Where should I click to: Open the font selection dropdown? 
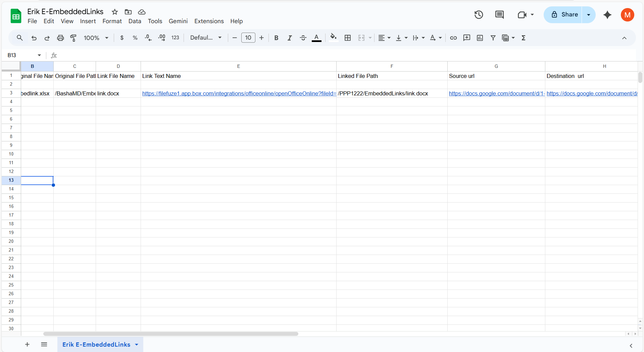(205, 38)
